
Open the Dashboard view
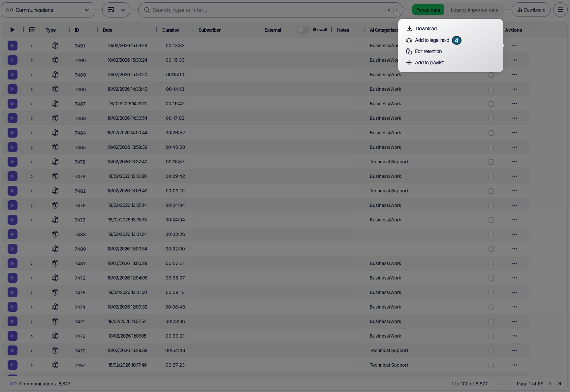531,10
